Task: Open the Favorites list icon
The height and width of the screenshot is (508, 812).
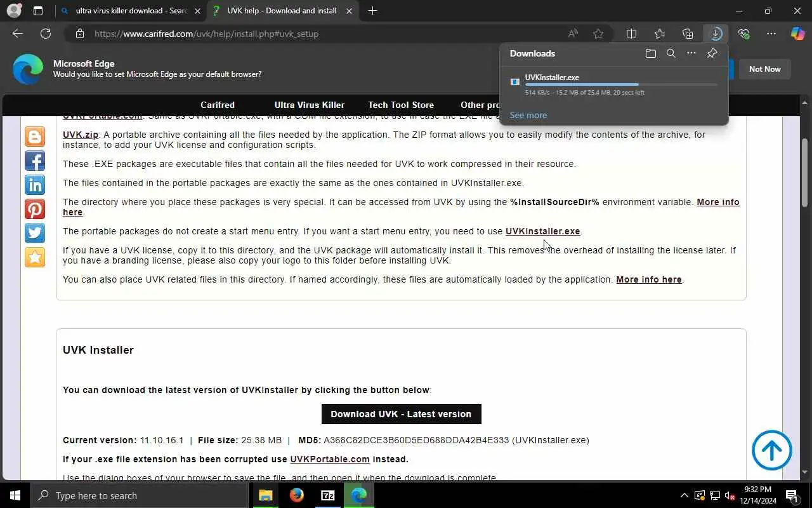Action: point(660,34)
